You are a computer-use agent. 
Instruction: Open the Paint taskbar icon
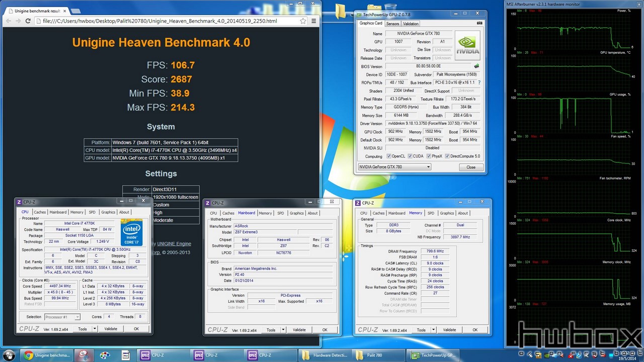click(x=105, y=355)
